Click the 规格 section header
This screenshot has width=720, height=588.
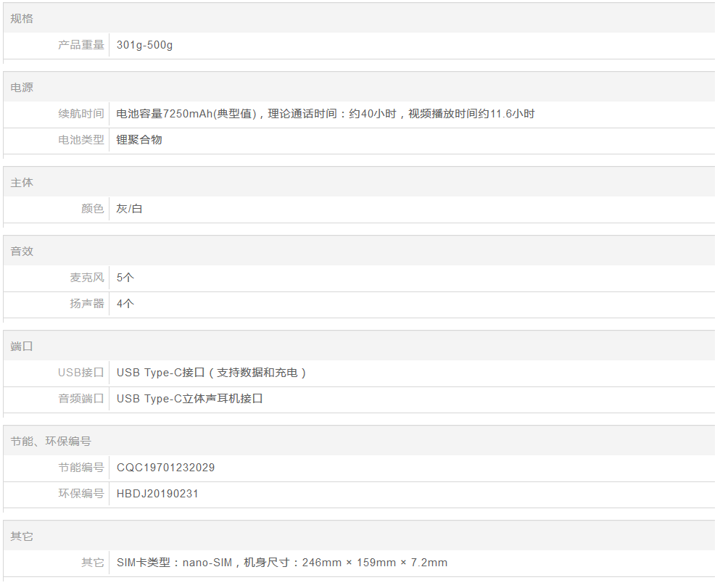pos(22,19)
